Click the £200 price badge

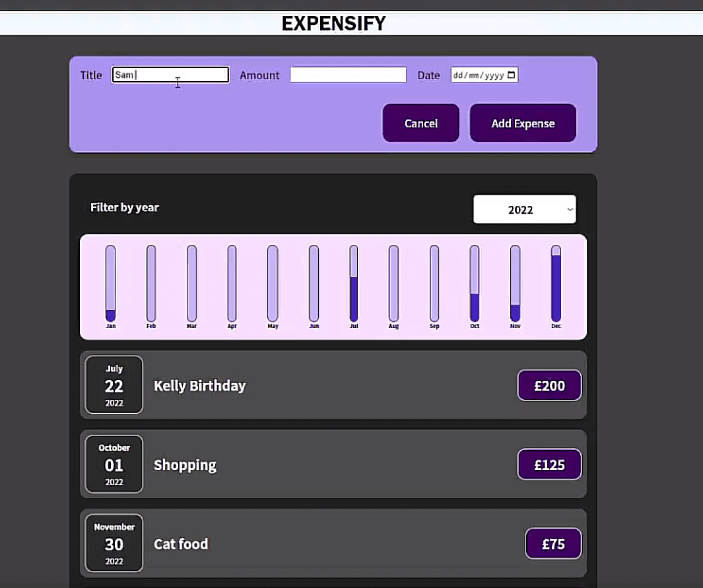coord(549,386)
